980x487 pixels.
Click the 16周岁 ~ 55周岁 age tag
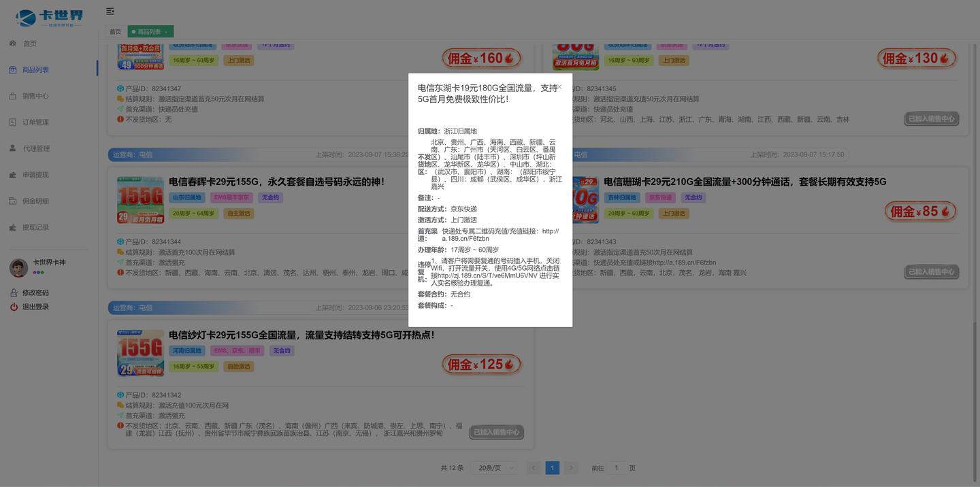click(194, 367)
